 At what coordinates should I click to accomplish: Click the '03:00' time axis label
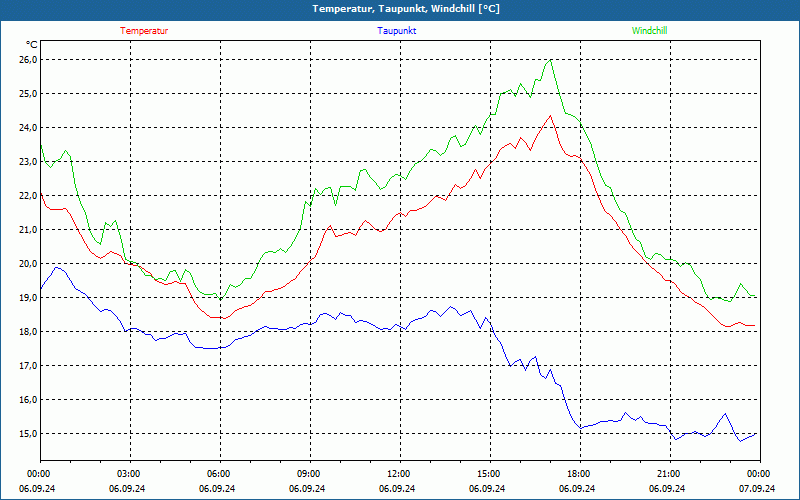[x=128, y=474]
